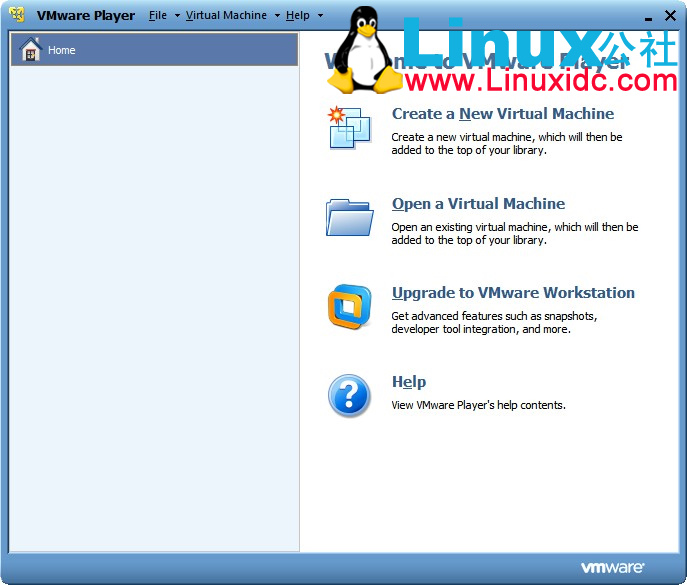The image size is (687, 585).
Task: Click the Create a New Virtual Machine icon
Action: coord(350,128)
